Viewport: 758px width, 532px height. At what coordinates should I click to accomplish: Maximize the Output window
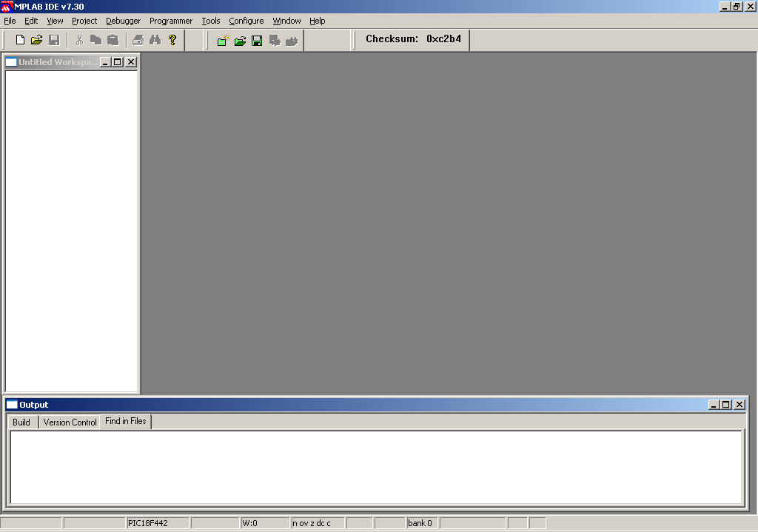tap(726, 405)
